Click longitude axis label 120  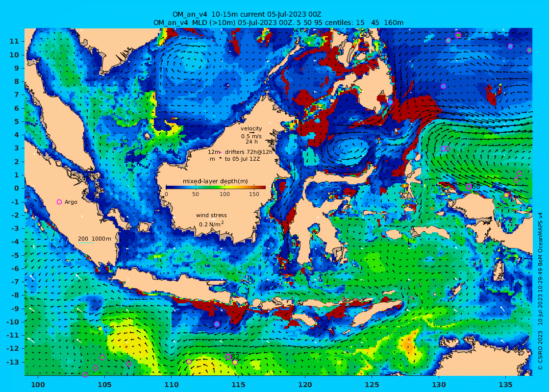(x=305, y=385)
